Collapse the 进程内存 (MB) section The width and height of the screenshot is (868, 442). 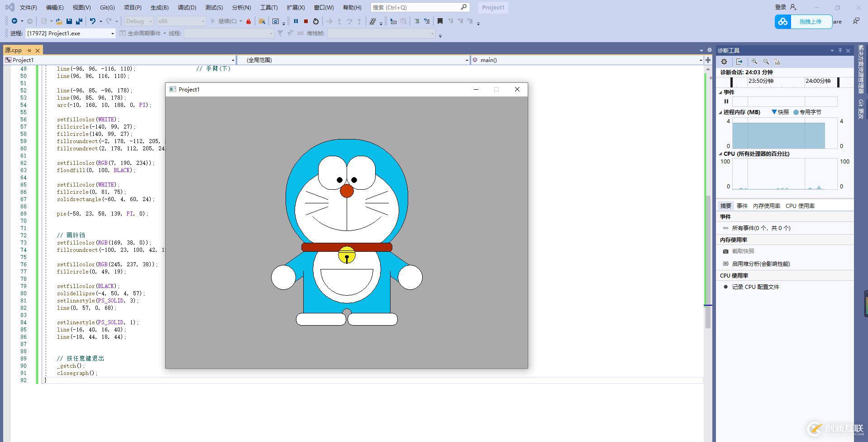[x=720, y=112]
